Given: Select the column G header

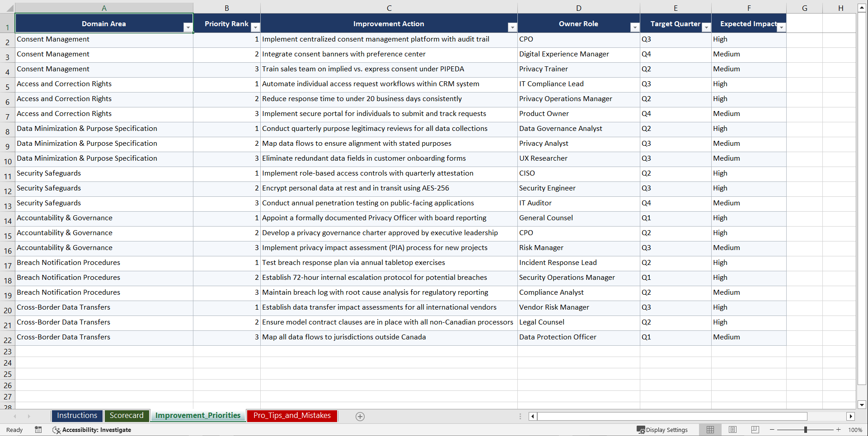Looking at the screenshot, I should [805, 8].
